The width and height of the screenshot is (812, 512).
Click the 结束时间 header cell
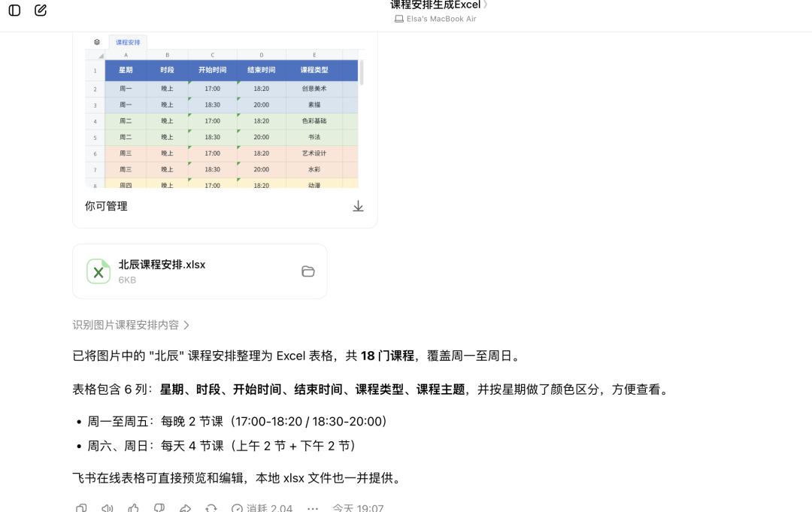point(262,70)
